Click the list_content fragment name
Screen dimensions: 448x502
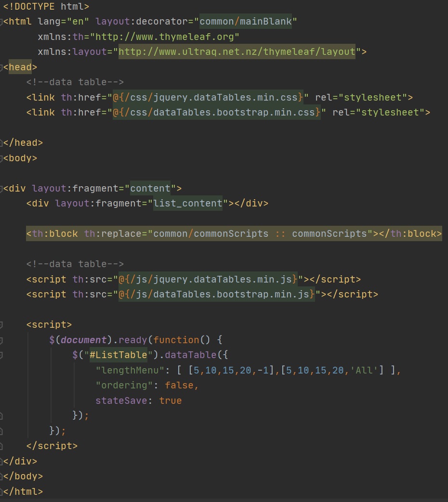(x=188, y=203)
